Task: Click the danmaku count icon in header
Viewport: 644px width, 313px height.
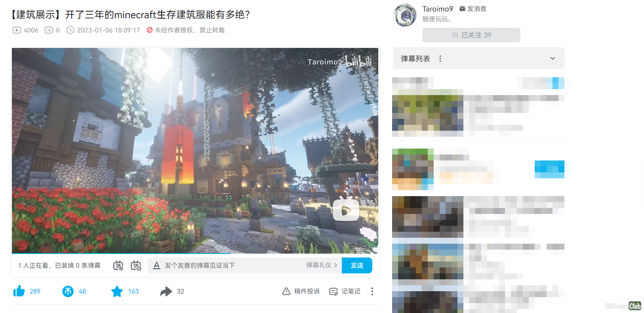Action: tap(49, 30)
